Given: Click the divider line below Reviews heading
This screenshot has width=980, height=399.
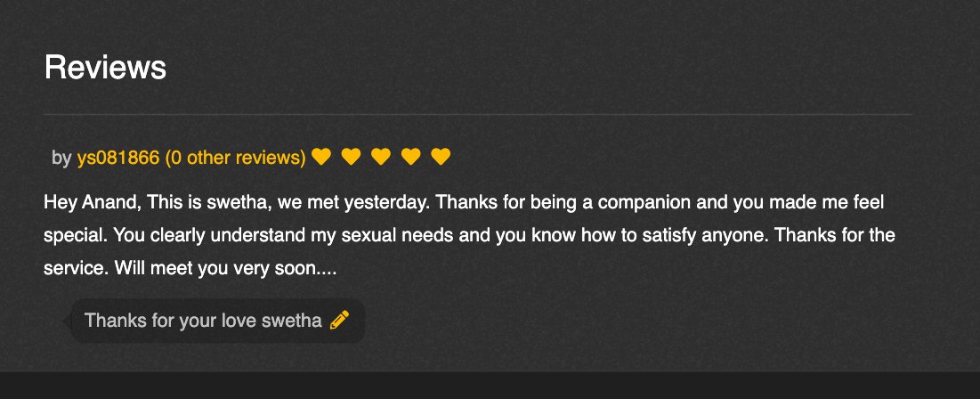Looking at the screenshot, I should point(477,115).
